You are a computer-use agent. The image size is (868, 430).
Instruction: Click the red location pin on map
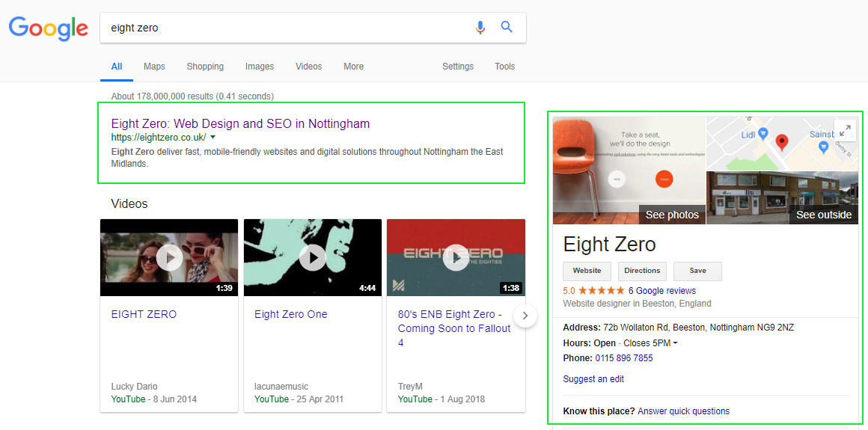782,142
